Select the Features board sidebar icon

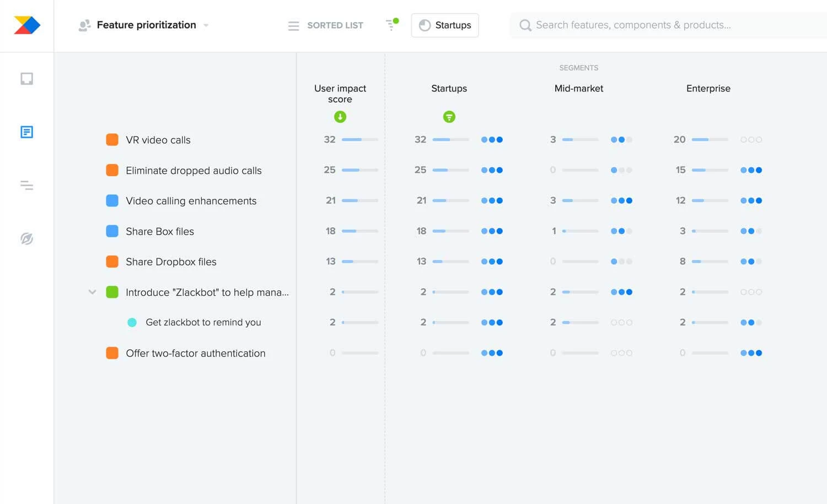pyautogui.click(x=26, y=132)
